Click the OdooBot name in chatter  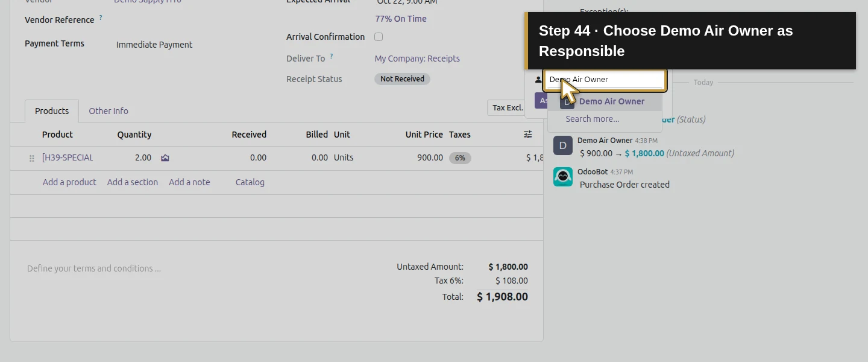593,172
